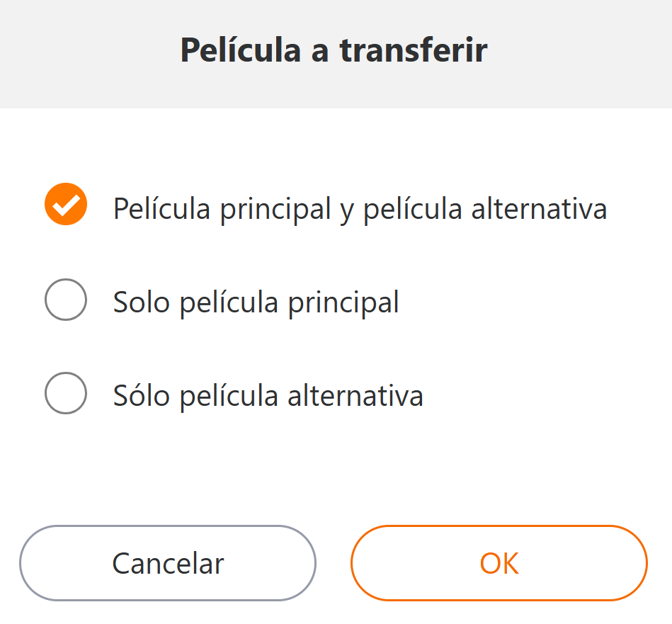The width and height of the screenshot is (672, 624).
Task: Dismiss the dialog using the Cancelar button
Action: coord(168,563)
